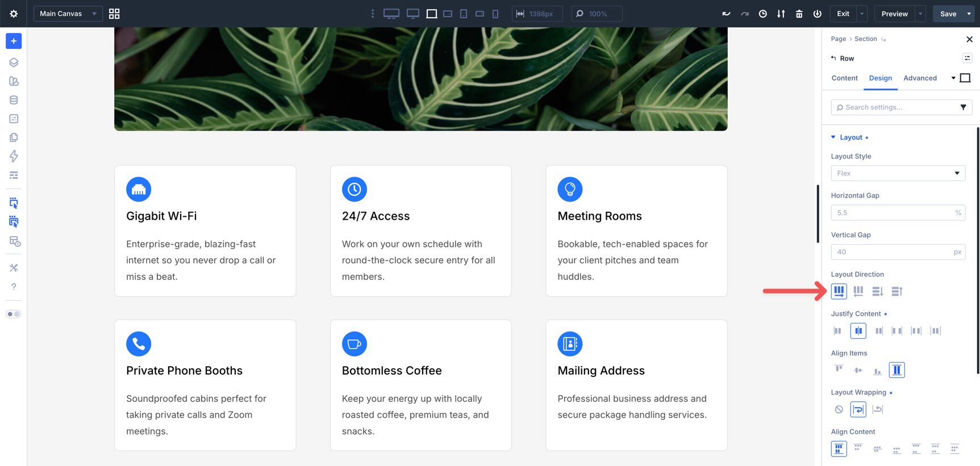Click the Horizontal Gap value field

click(898, 213)
